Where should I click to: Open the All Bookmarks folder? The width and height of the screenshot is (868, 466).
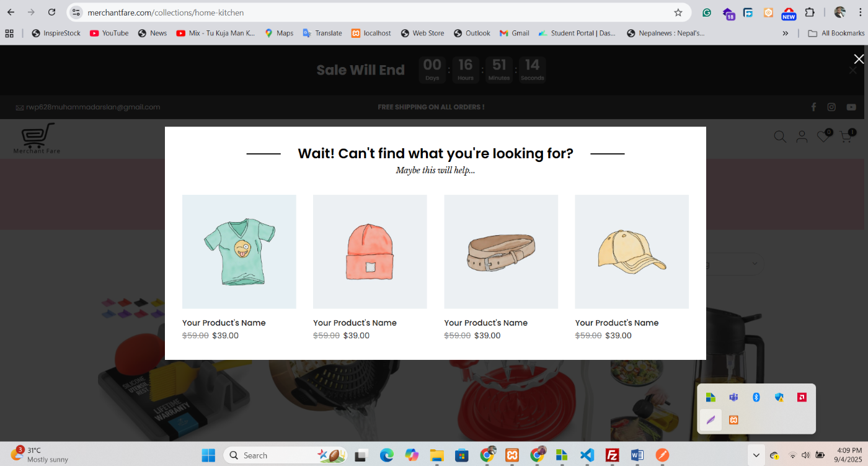pos(836,33)
